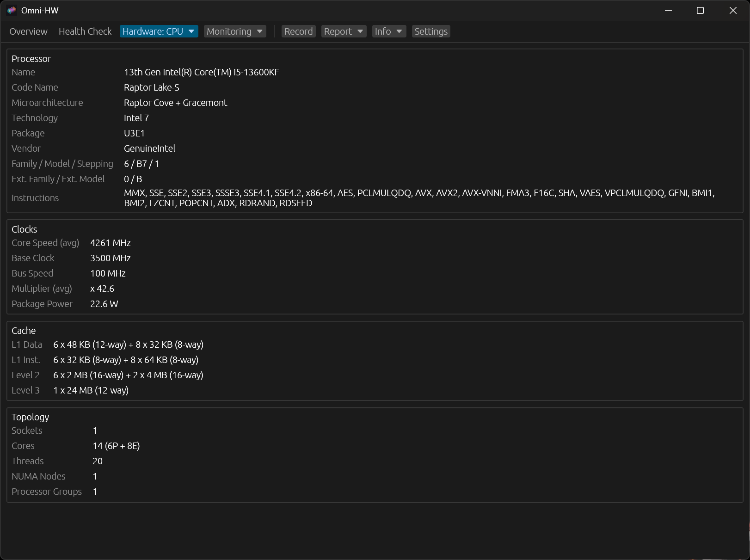Screen dimensions: 750x560
Task: Select the '4261 MHz' core speed value
Action: (x=111, y=243)
